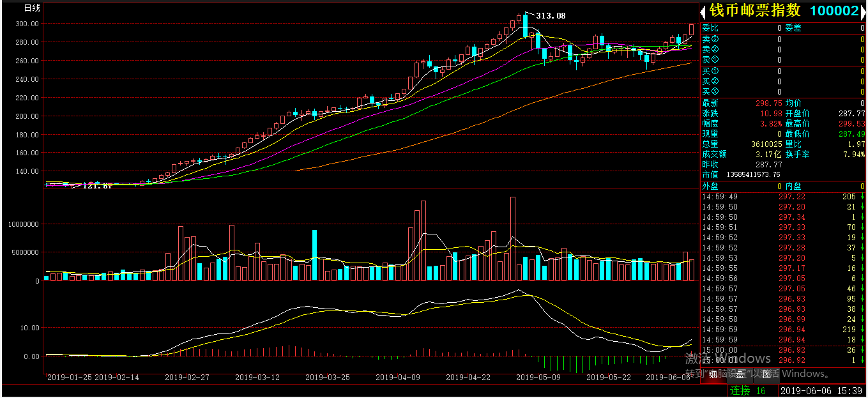Click the 连接 16 status indicator

[748, 390]
